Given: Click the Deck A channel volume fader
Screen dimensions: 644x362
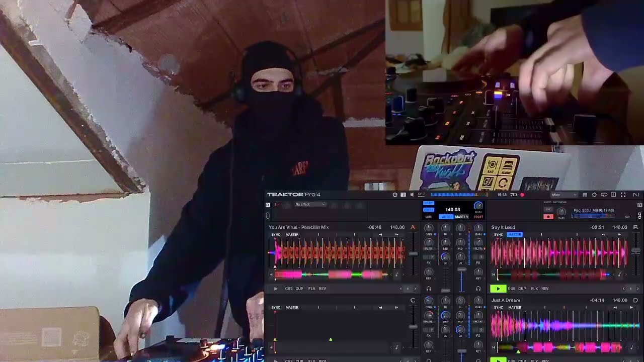Looking at the screenshot, I should pyautogui.click(x=446, y=291).
